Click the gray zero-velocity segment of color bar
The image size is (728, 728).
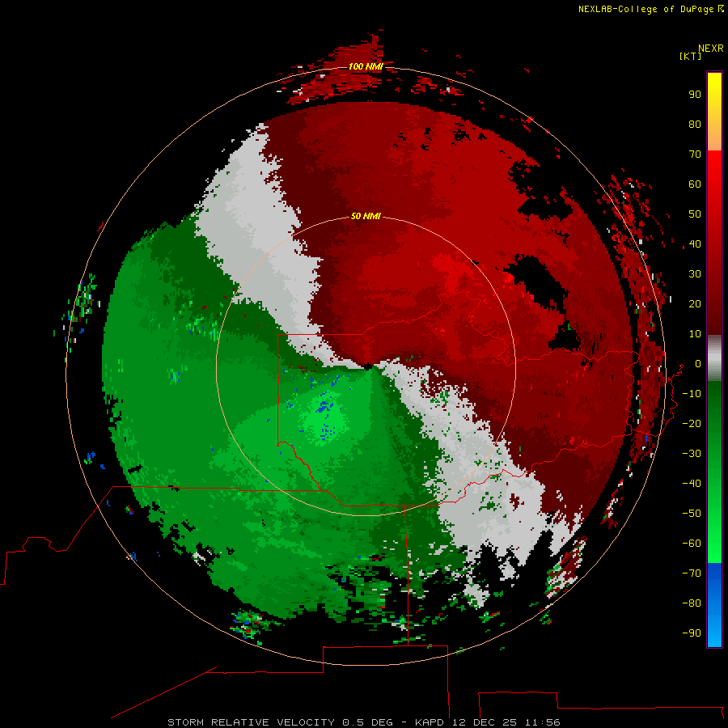click(x=714, y=358)
